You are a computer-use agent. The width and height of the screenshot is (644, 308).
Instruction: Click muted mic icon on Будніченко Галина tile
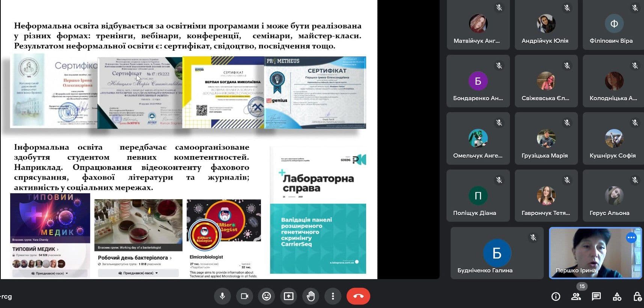533,237
